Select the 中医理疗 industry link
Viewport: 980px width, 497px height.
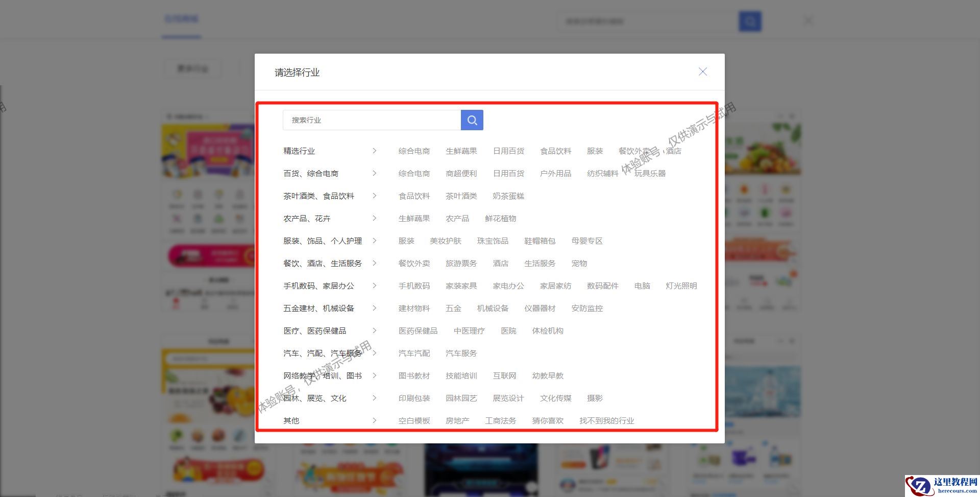pos(469,331)
